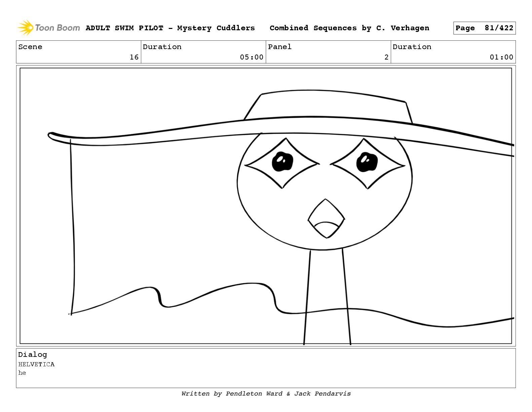Click scene duration value '05:00'
The image size is (532, 412).
coord(252,57)
